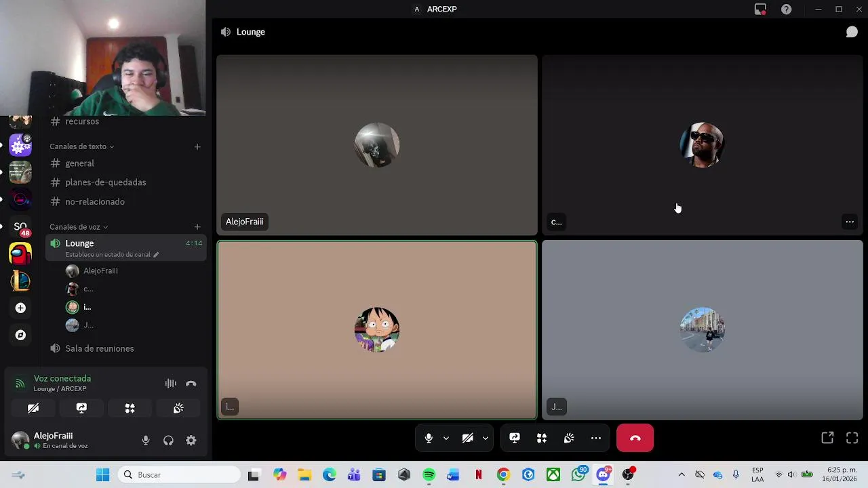Image resolution: width=868 pixels, height=488 pixels.
Task: Open Google Chrome from the taskbar
Action: [x=503, y=475]
